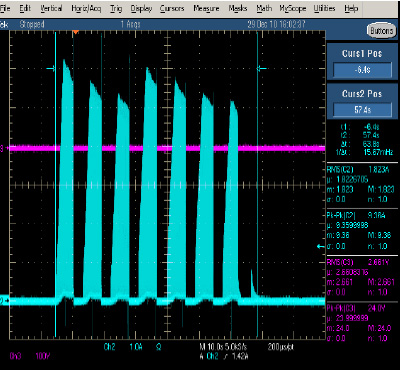This screenshot has width=400, height=370.
Task: Select the Curs2 Pos value field
Action: pos(362,110)
